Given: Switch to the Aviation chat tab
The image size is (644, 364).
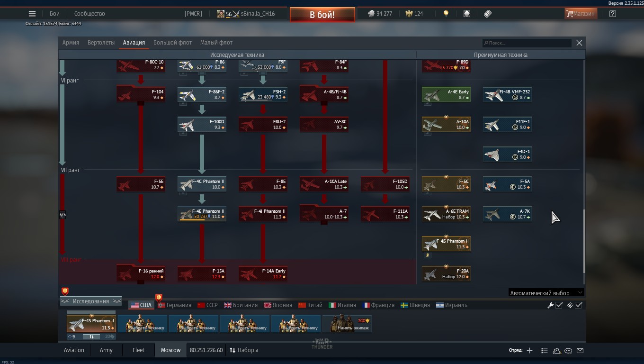Looking at the screenshot, I should pyautogui.click(x=74, y=350).
